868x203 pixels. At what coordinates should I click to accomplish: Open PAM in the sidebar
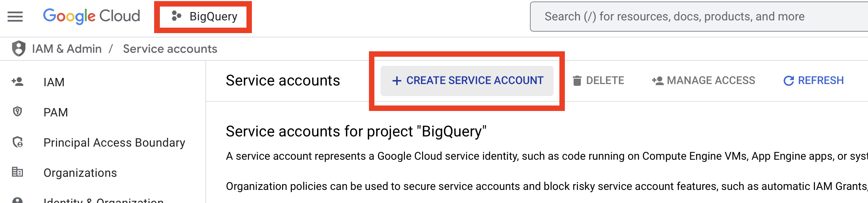(x=56, y=112)
